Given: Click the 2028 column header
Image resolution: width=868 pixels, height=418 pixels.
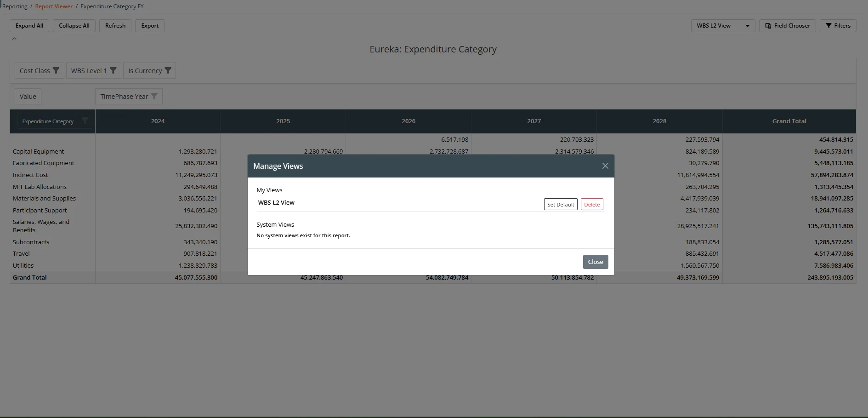Looking at the screenshot, I should pos(659,121).
